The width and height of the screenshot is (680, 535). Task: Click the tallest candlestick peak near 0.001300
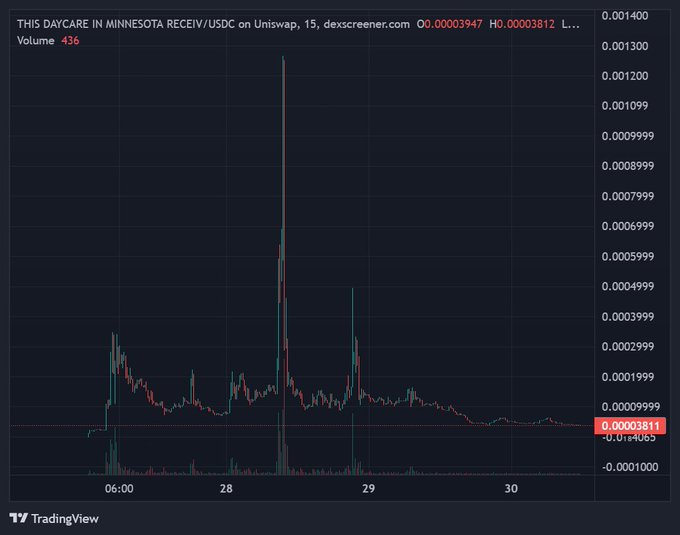click(284, 60)
